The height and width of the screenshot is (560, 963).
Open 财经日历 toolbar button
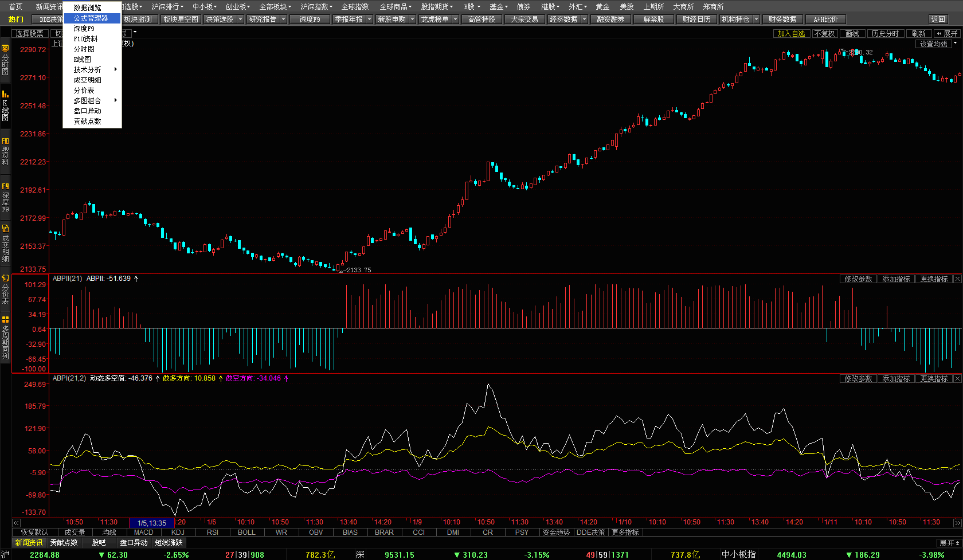[x=696, y=19]
